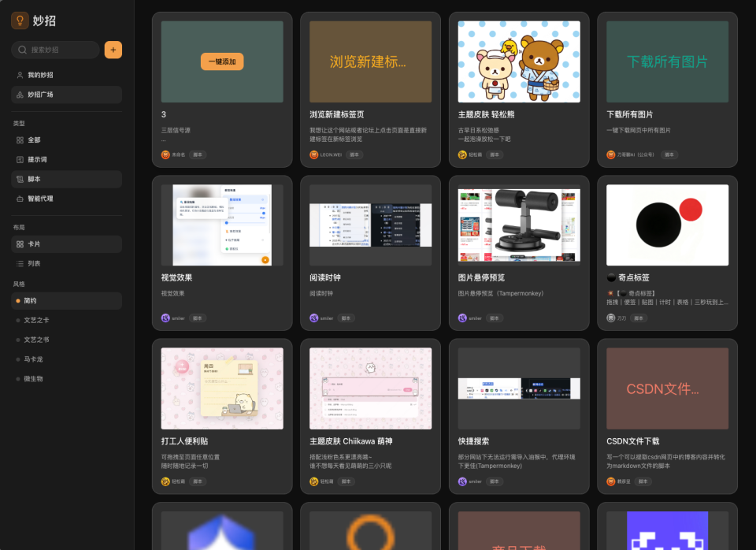Viewport: 756px width, 550px height.
Task: Click the author avatar on the CSDN文件下载 card
Action: [611, 481]
